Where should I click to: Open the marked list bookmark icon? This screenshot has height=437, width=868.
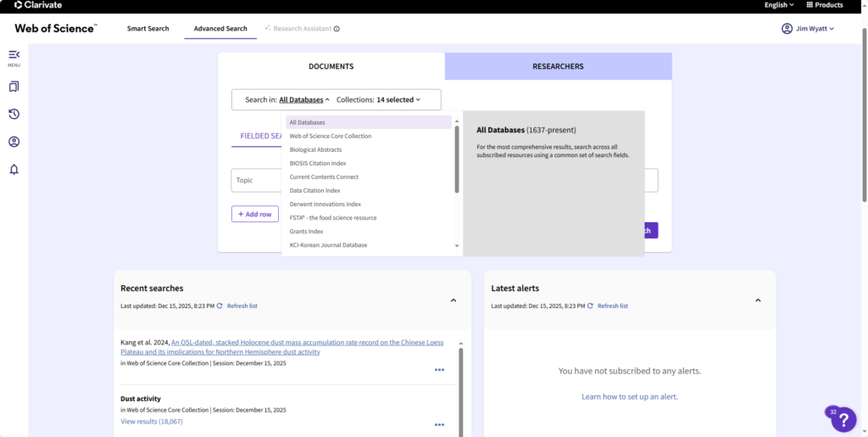(14, 87)
